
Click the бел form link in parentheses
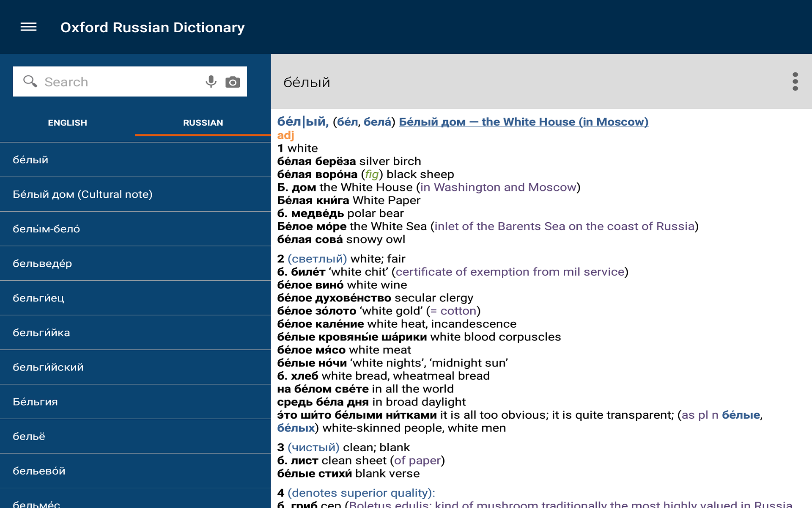pyautogui.click(x=348, y=122)
